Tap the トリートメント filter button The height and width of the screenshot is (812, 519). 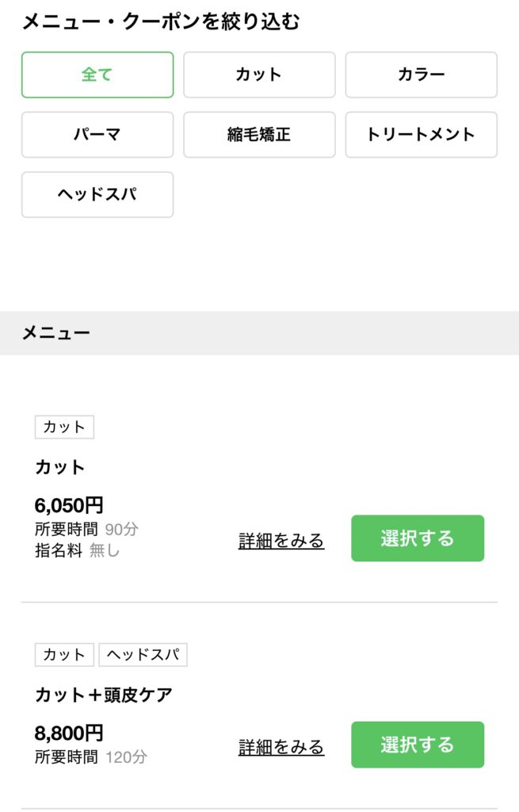click(x=421, y=135)
